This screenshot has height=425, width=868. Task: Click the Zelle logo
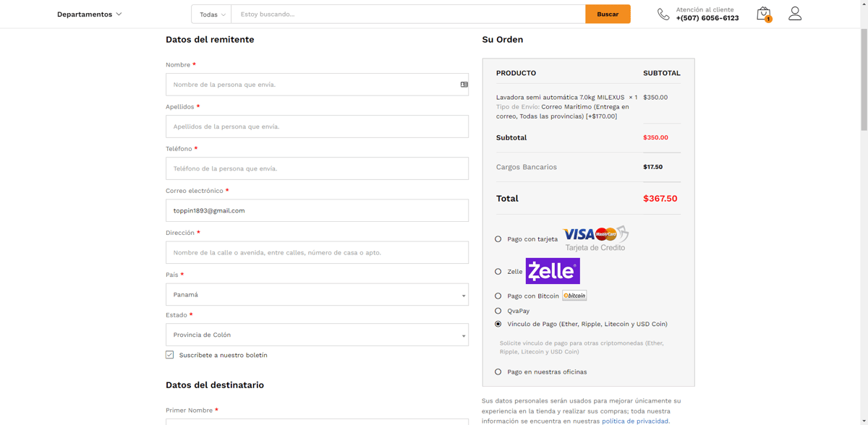coord(553,271)
